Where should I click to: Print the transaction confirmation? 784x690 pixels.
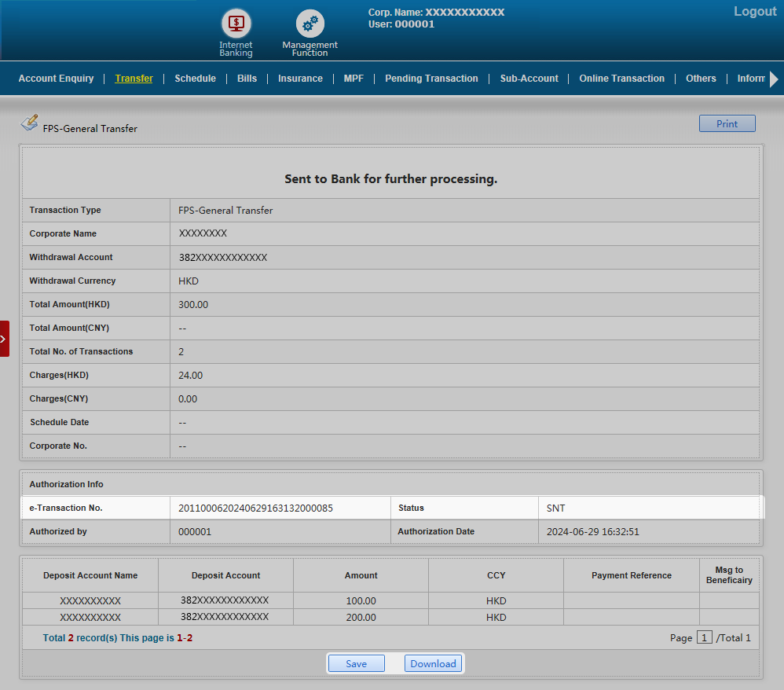click(x=727, y=123)
